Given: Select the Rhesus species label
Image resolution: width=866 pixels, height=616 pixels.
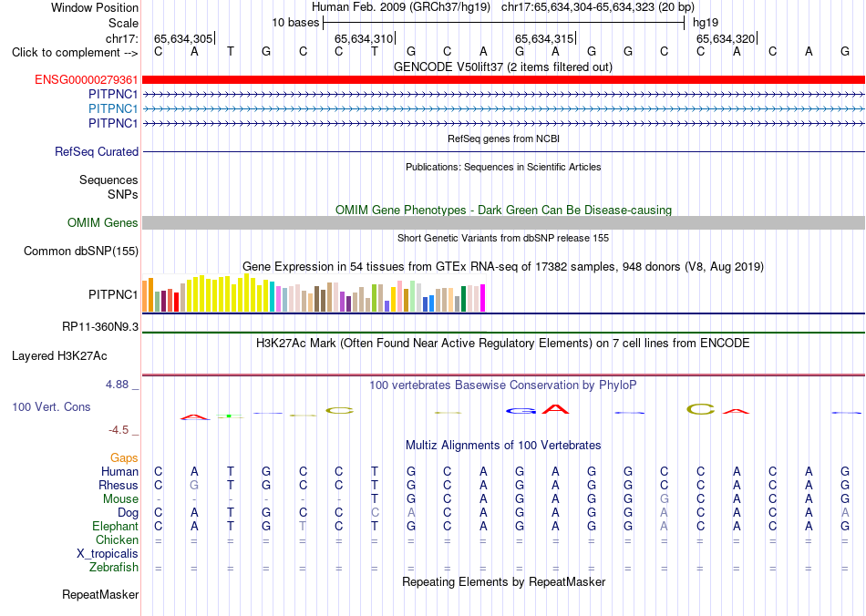Looking at the screenshot, I should pyautogui.click(x=119, y=486).
